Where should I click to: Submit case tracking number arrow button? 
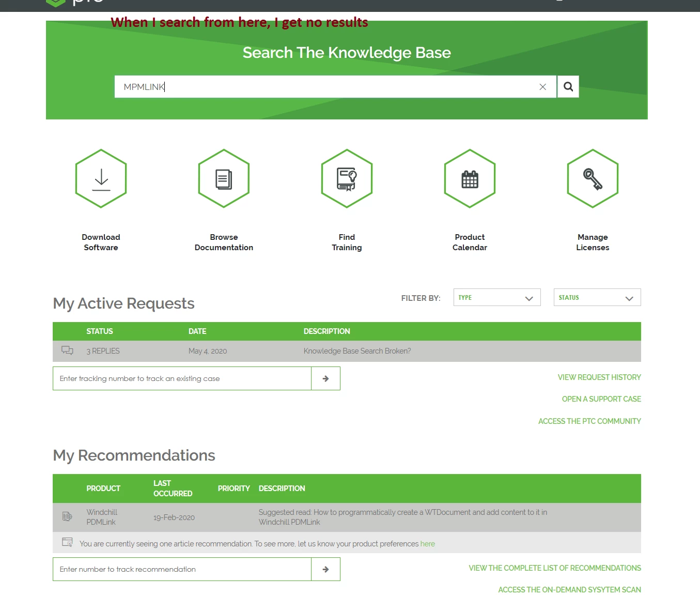(x=325, y=378)
